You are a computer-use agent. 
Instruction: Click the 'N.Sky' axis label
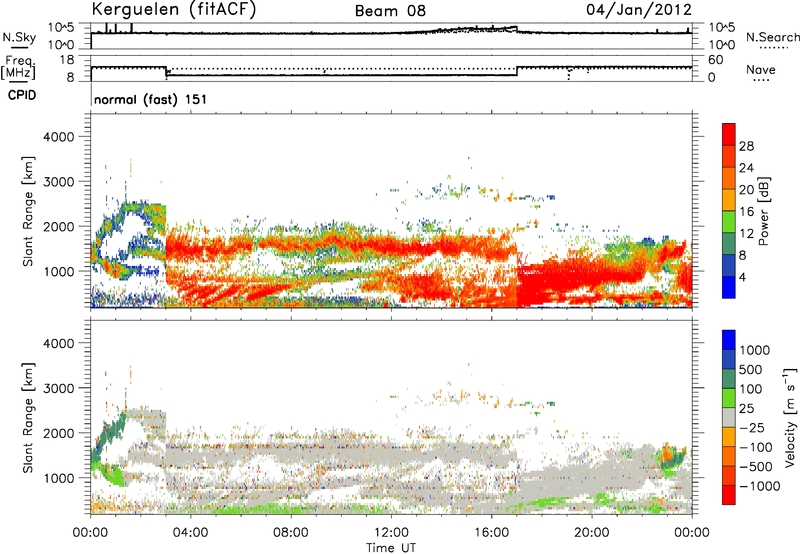[19, 37]
